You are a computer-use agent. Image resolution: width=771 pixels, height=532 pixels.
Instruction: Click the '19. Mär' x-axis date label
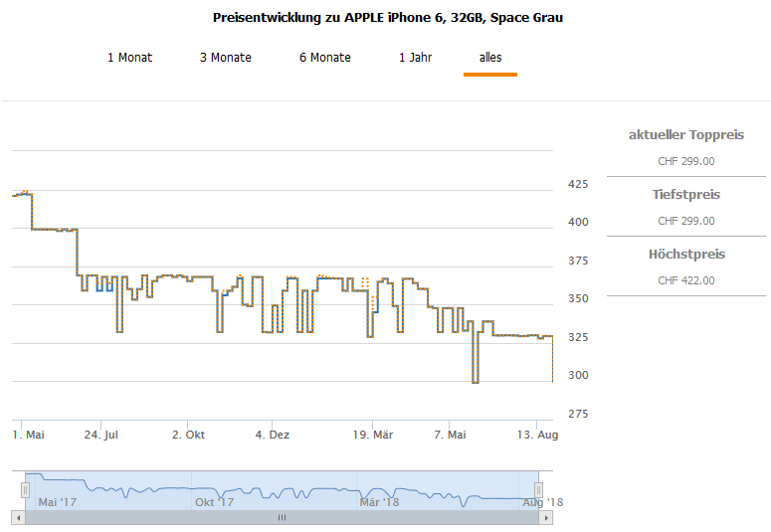pos(373,436)
